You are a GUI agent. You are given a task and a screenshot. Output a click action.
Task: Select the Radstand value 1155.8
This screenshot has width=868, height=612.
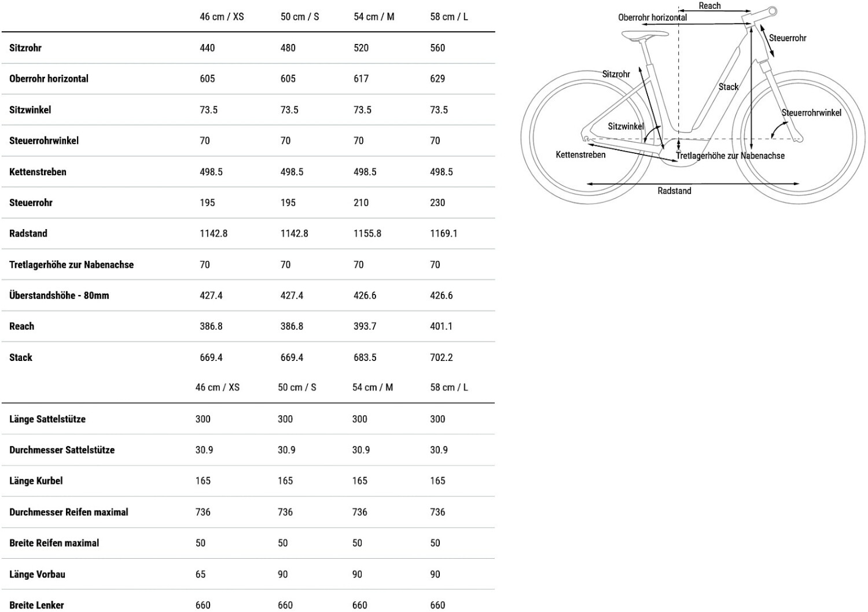click(x=367, y=234)
